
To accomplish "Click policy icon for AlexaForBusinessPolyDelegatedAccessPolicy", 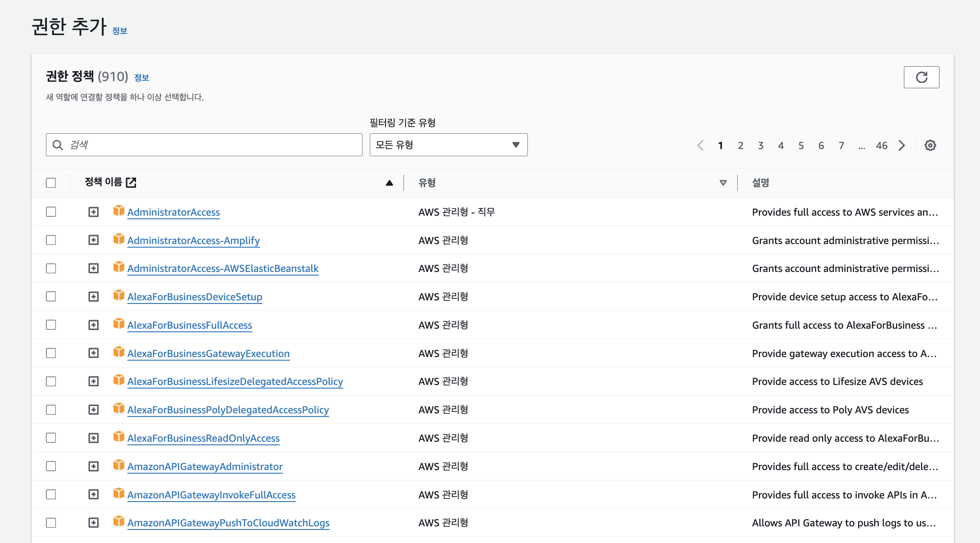I will (119, 408).
